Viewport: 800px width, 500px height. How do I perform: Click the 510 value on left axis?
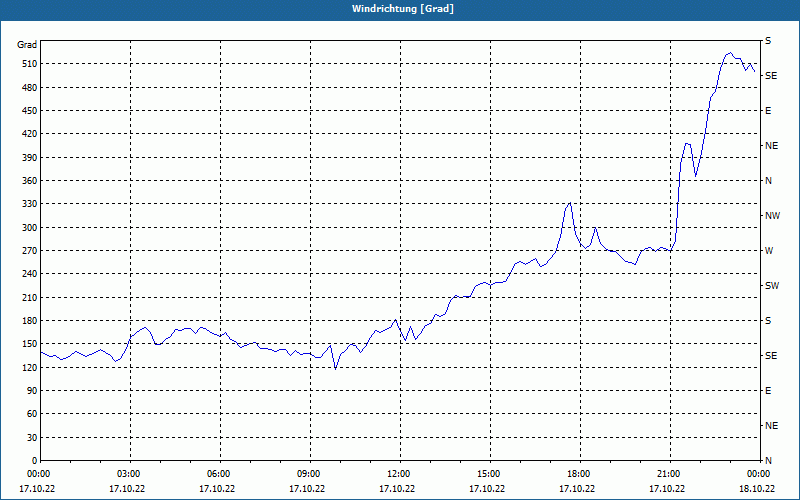click(x=27, y=64)
